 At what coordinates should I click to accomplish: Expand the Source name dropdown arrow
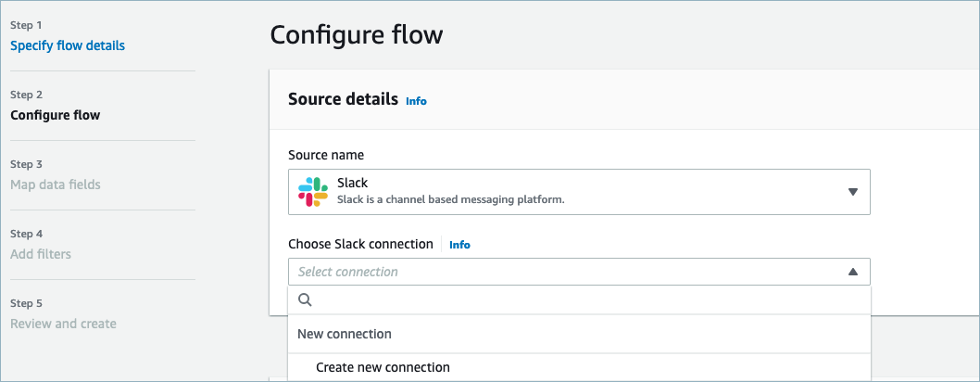tap(852, 192)
